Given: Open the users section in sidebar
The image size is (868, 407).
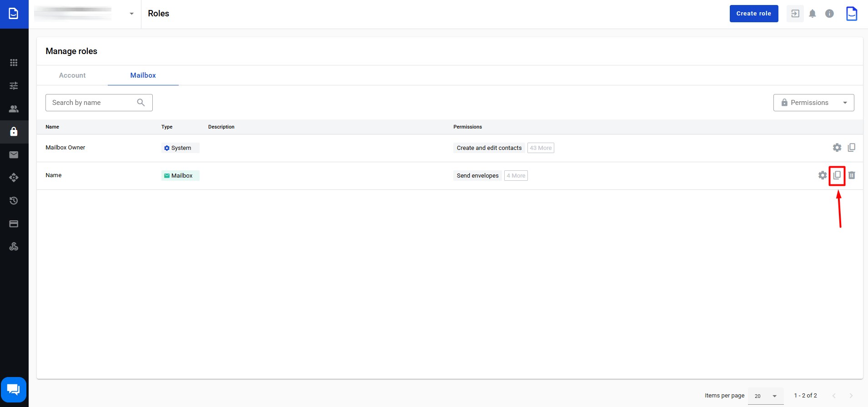Looking at the screenshot, I should pyautogui.click(x=14, y=109).
